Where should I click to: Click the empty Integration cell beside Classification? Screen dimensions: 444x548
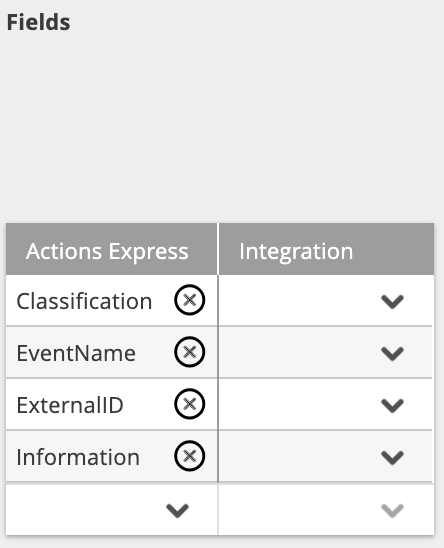326,301
